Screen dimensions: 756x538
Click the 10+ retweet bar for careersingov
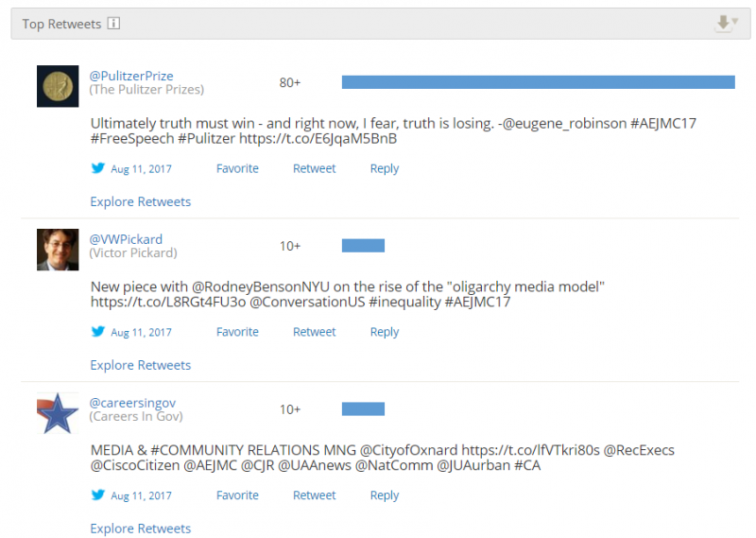(363, 409)
